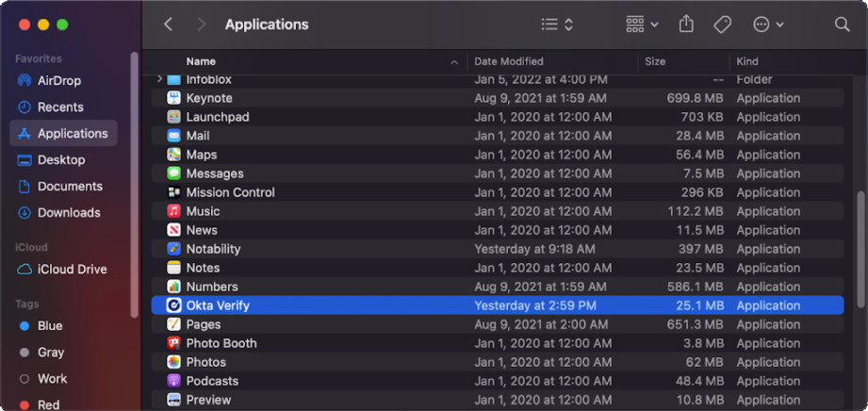Open AirDrop in the sidebar
This screenshot has width=868, height=411.
coord(60,81)
